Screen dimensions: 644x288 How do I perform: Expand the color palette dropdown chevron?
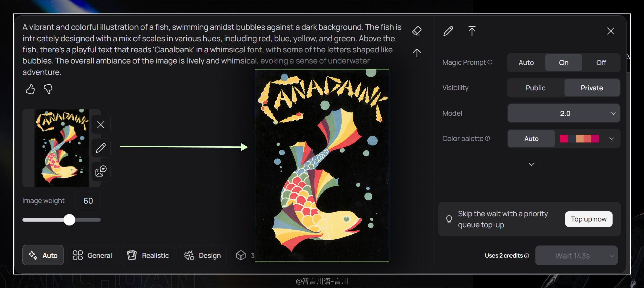(x=612, y=139)
